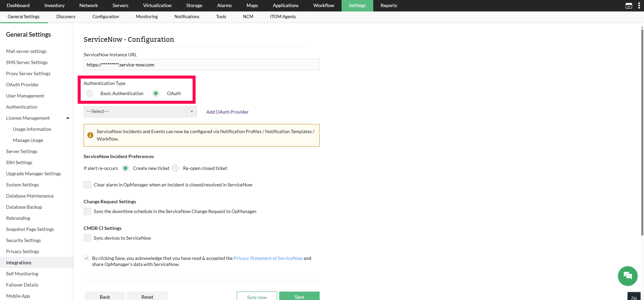Open the Virtualization menu
This screenshot has height=300, width=644.
tap(157, 5)
